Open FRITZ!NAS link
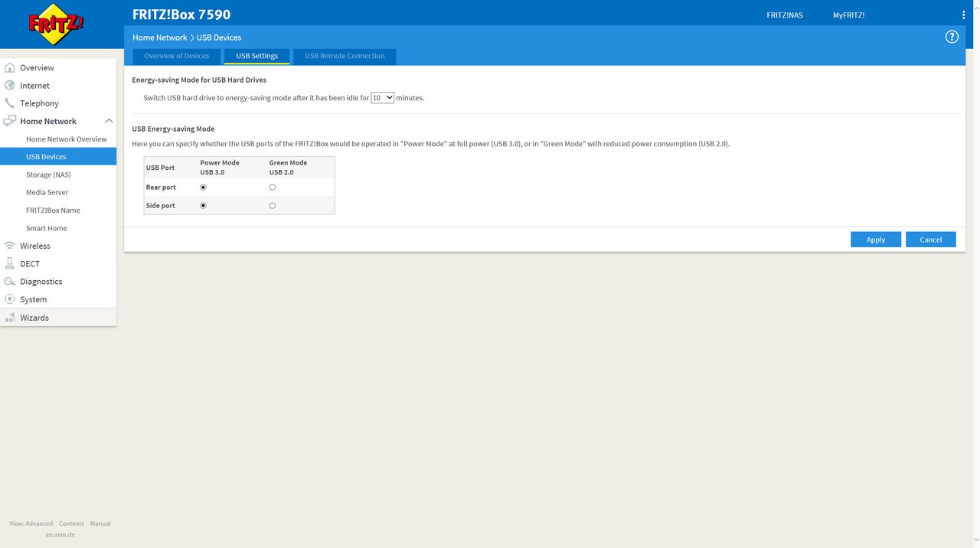The image size is (980, 548). click(785, 15)
